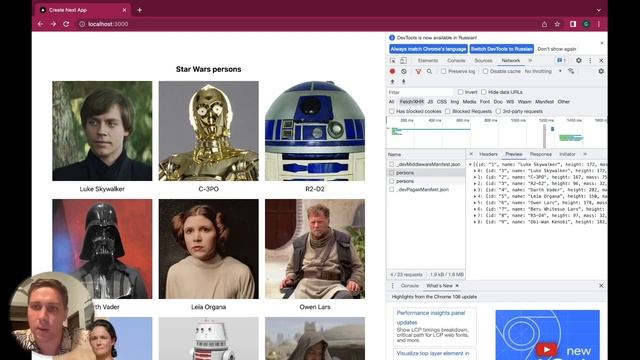Export HAR with the download arrow

403,82
